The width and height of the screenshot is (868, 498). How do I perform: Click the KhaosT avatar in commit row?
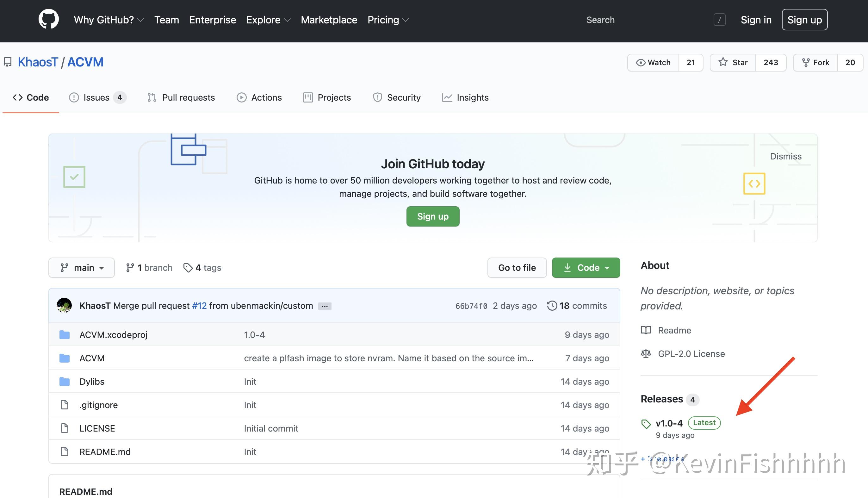[x=64, y=305]
